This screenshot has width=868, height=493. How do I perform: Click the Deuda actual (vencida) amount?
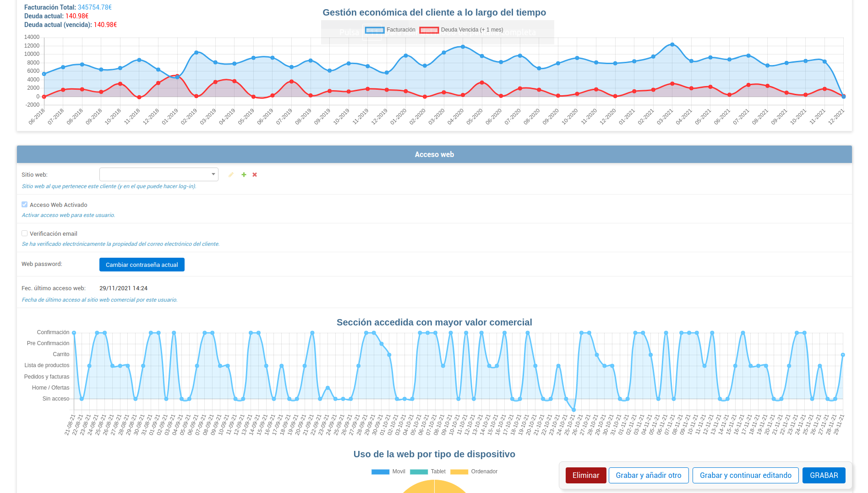coord(105,25)
